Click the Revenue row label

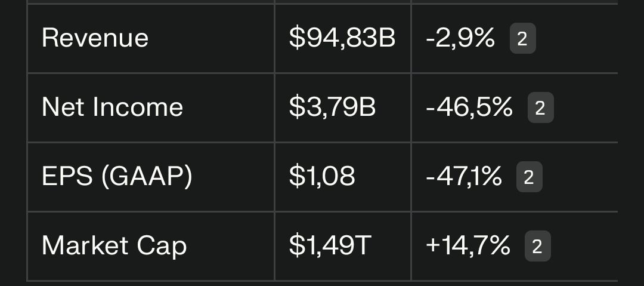click(95, 39)
